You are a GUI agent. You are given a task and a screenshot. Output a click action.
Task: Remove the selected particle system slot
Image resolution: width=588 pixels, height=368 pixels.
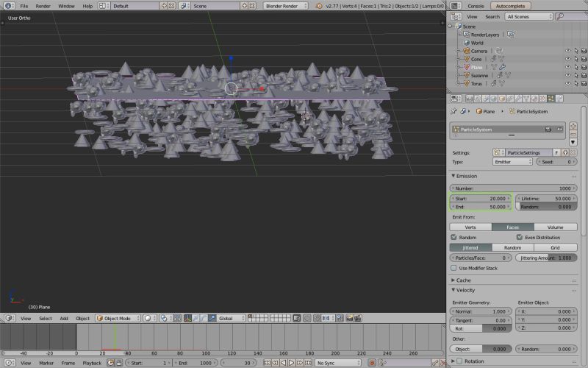[573, 134]
